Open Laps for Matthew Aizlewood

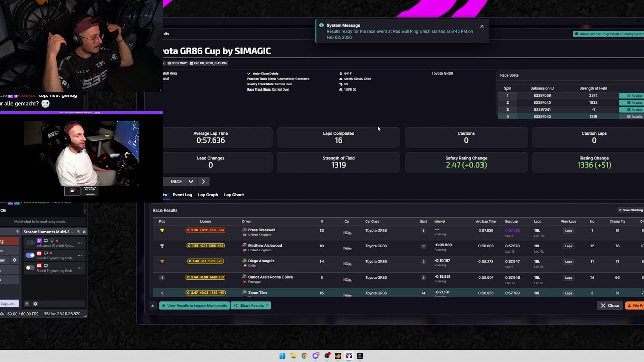(569, 246)
